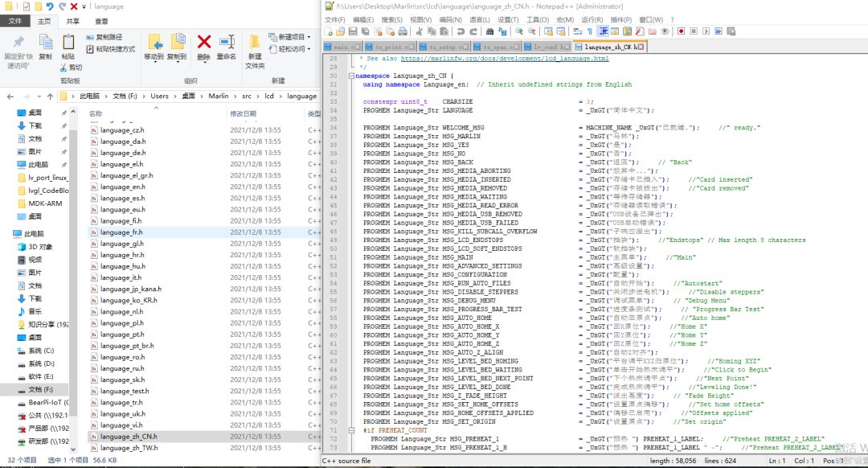
Task: Click the Rename icon in Explorer ribbon
Action: [x=227, y=43]
